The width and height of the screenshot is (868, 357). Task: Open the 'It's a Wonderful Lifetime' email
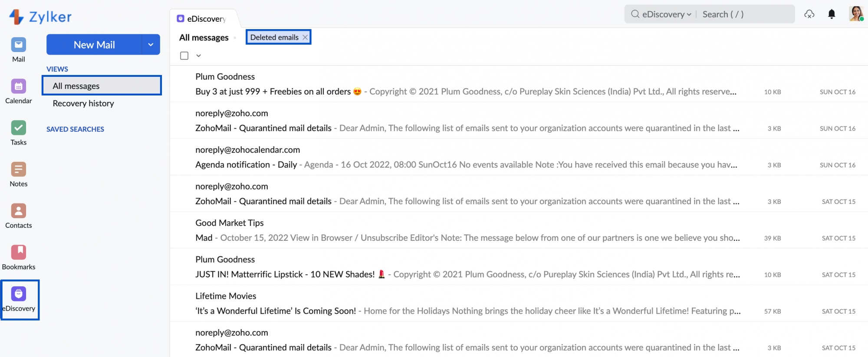[x=519, y=303]
